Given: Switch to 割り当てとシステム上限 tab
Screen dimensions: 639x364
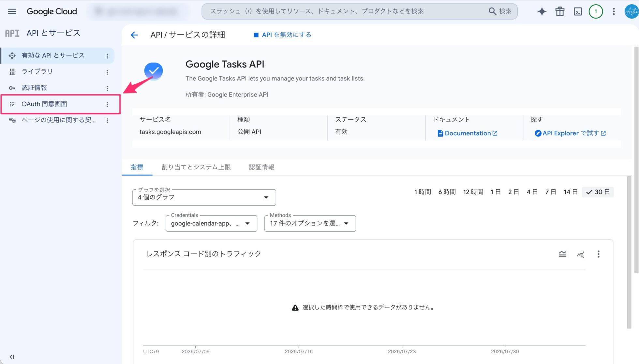Looking at the screenshot, I should click(196, 167).
